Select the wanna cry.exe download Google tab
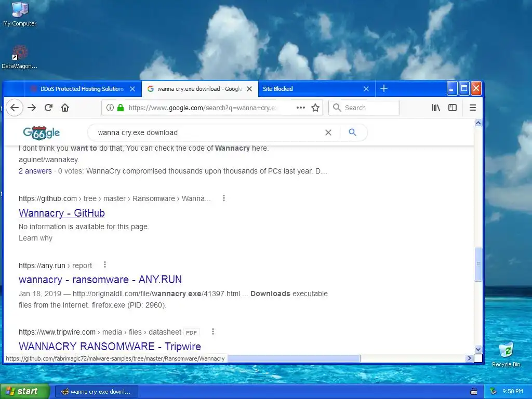 (200, 89)
